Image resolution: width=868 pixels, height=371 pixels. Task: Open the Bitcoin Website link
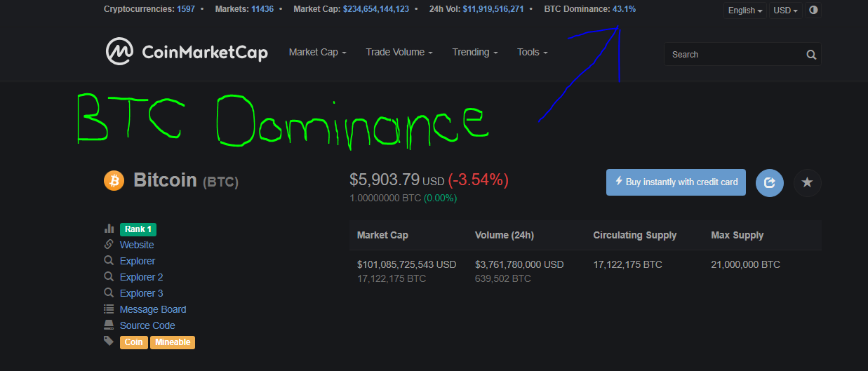click(x=137, y=245)
